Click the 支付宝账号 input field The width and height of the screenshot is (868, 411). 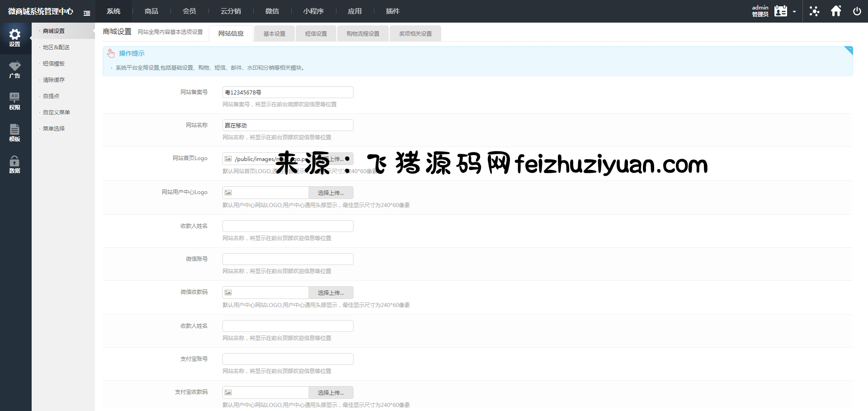[x=288, y=359]
